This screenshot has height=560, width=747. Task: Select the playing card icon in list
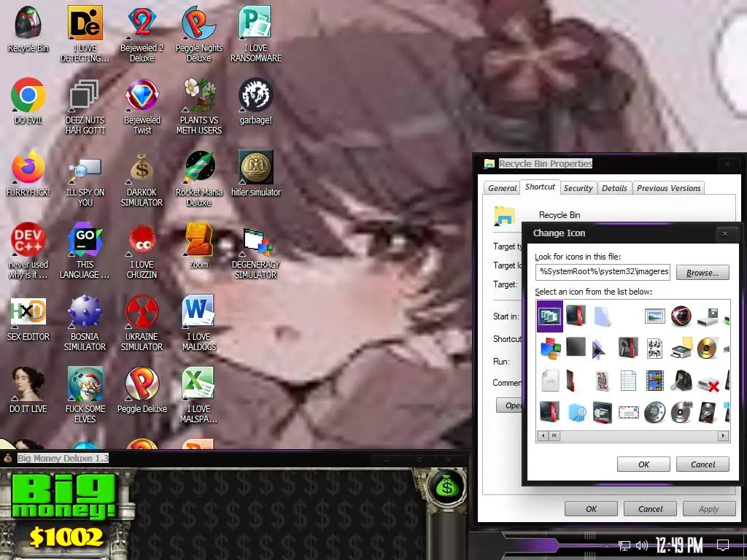(602, 381)
